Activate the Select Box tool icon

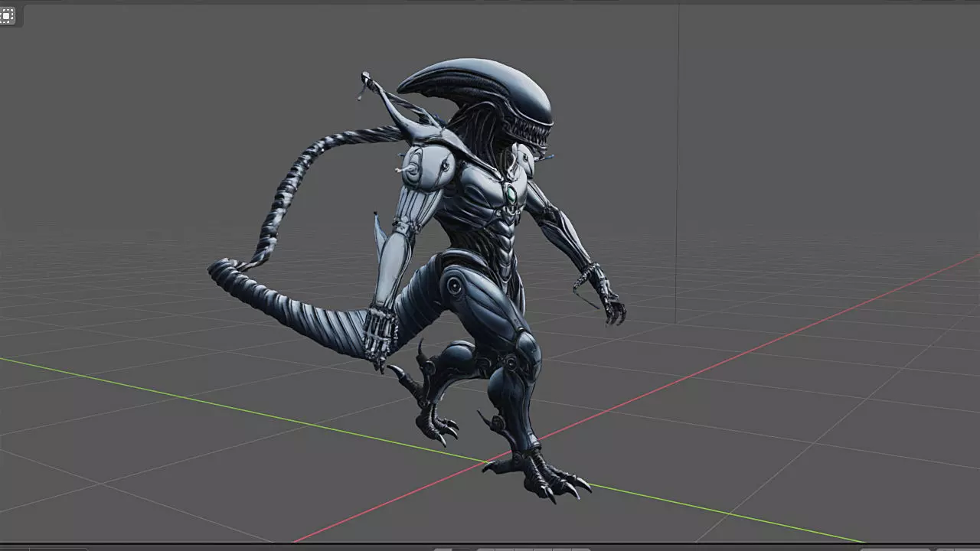pyautogui.click(x=7, y=15)
